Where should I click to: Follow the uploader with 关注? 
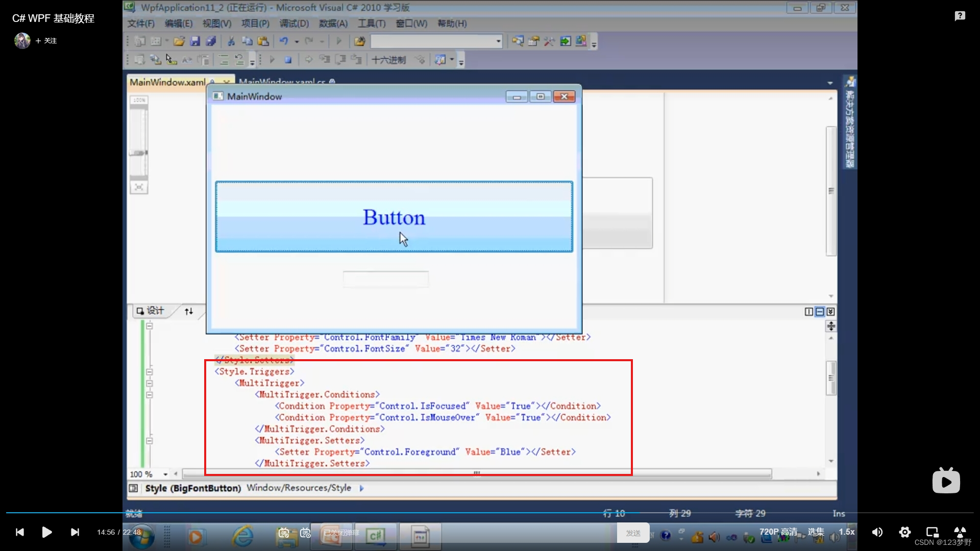46,41
